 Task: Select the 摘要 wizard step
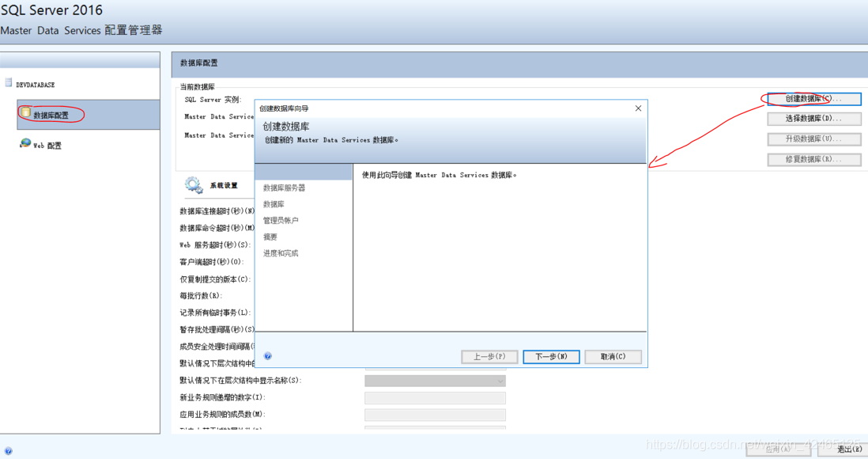point(270,237)
